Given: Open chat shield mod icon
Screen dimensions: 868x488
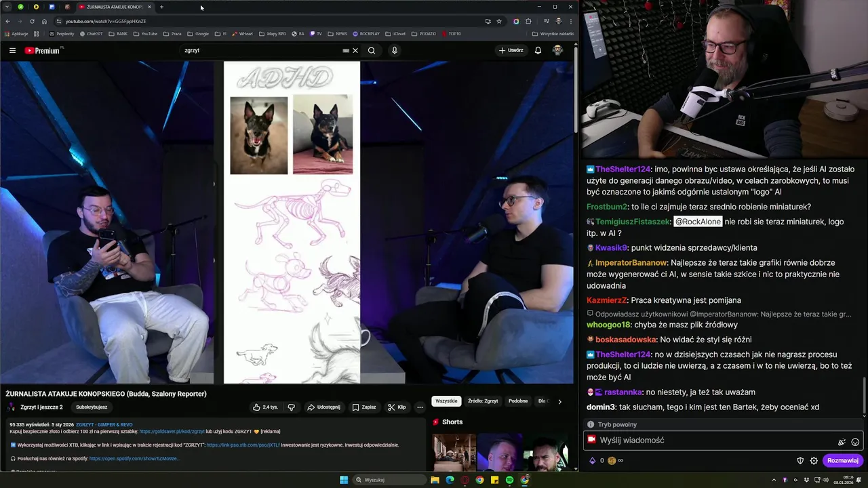Looking at the screenshot, I should coord(800,461).
